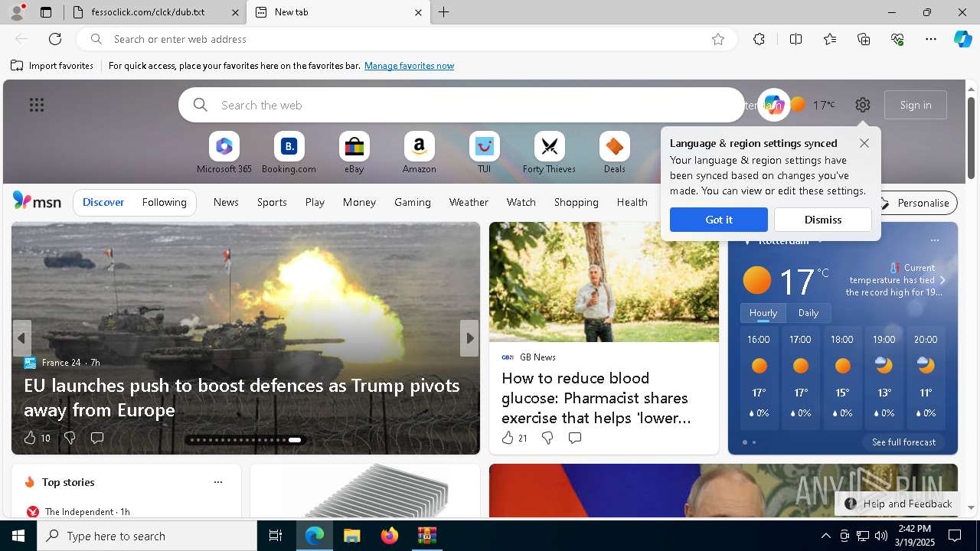This screenshot has height=551, width=980.
Task: Click Import favorites
Action: click(52, 66)
